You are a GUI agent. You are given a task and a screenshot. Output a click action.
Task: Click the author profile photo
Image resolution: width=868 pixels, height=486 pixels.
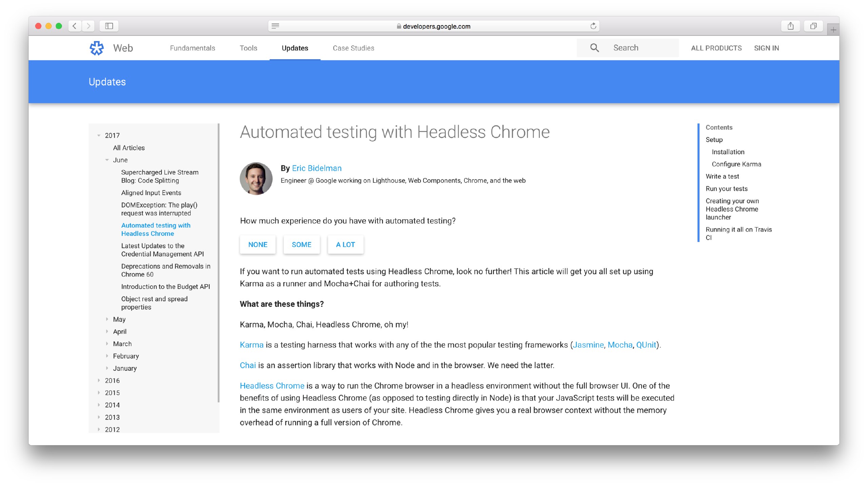[x=256, y=178]
